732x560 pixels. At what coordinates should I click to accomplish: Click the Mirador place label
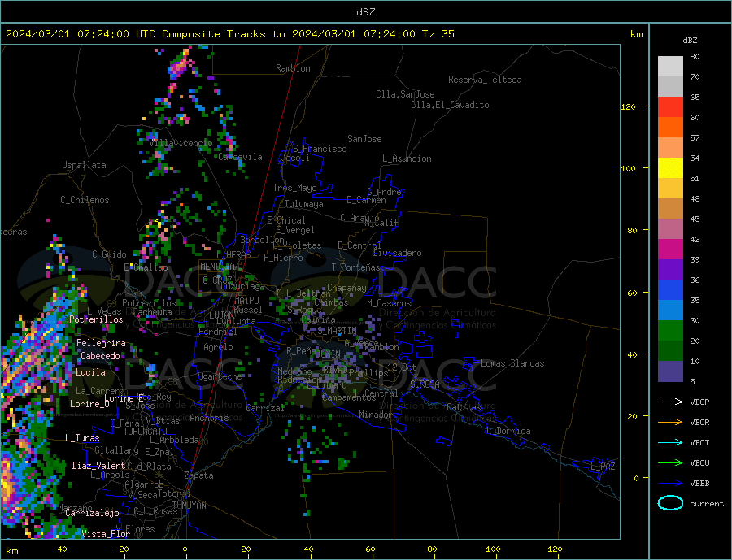pos(376,415)
